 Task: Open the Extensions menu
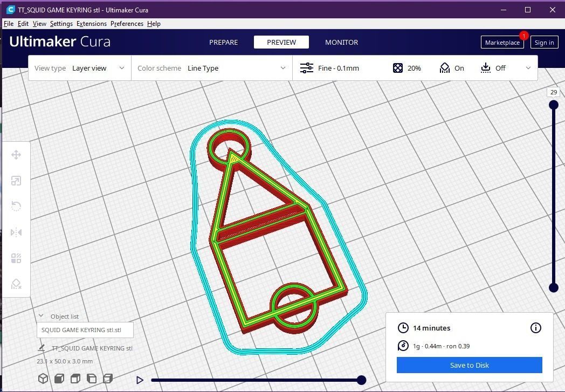click(92, 23)
